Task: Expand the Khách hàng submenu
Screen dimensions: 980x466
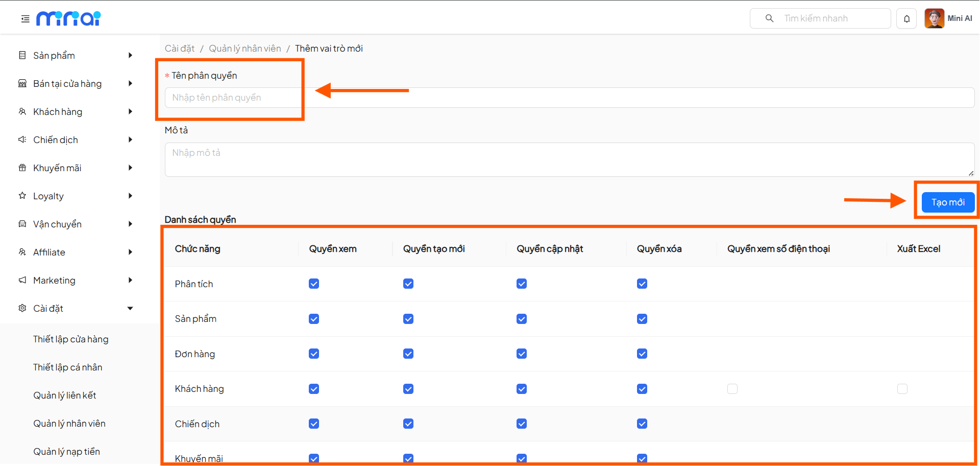Action: point(131,111)
